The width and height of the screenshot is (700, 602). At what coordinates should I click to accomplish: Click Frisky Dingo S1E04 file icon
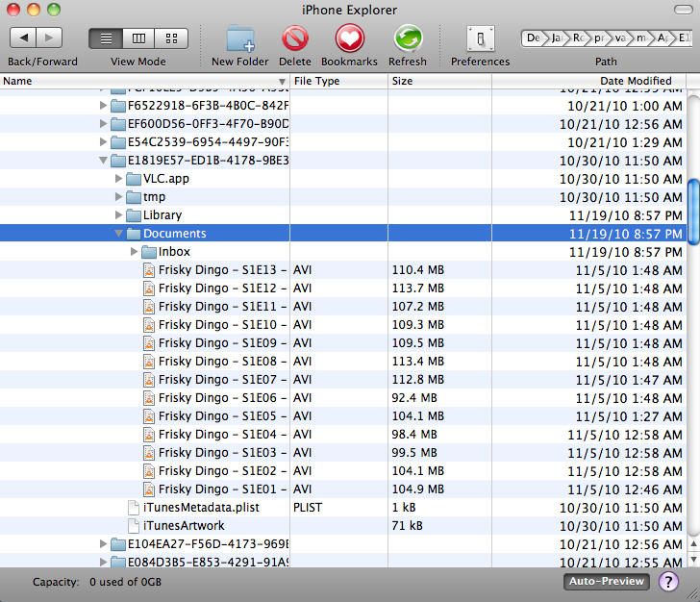click(149, 435)
